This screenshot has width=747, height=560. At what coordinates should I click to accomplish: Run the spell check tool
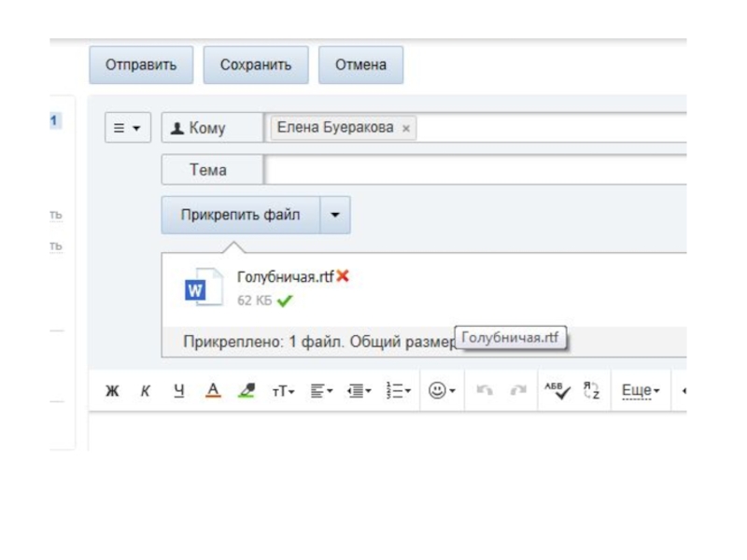(557, 390)
